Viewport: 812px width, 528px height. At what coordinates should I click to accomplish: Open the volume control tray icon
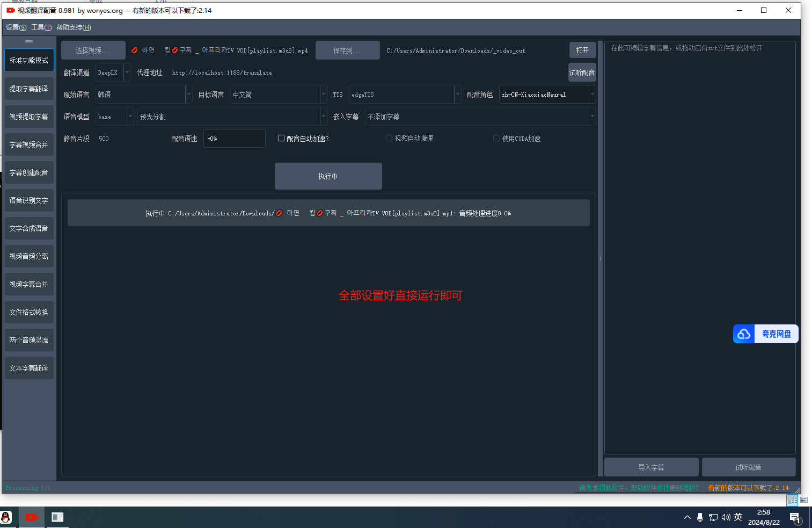click(726, 517)
